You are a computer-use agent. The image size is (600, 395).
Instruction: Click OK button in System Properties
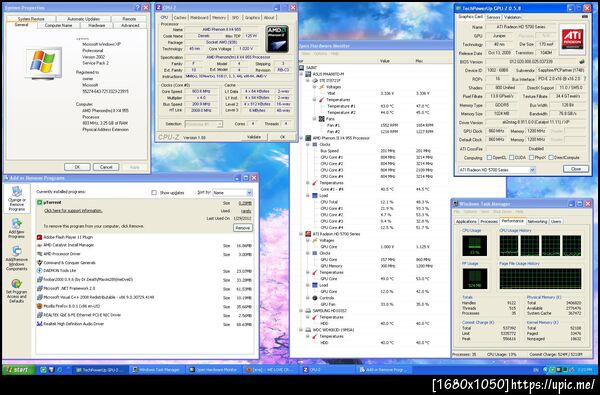[x=77, y=167]
